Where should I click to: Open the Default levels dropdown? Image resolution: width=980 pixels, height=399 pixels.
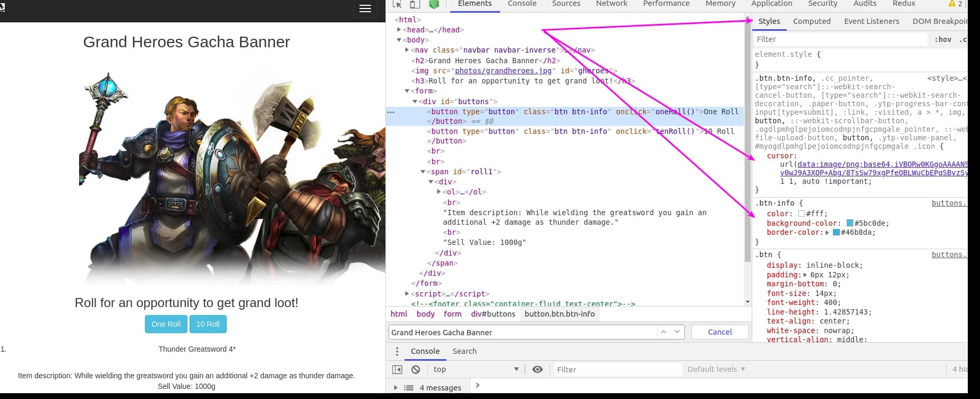716,369
